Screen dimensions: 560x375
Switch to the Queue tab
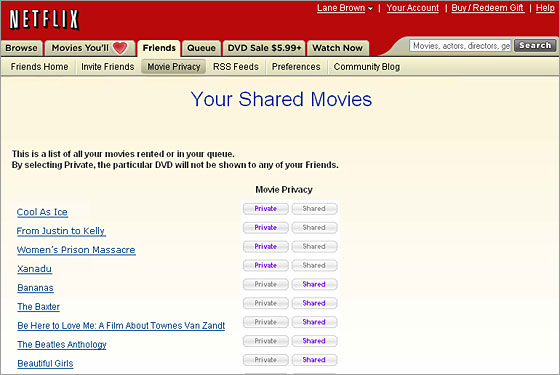coord(201,48)
